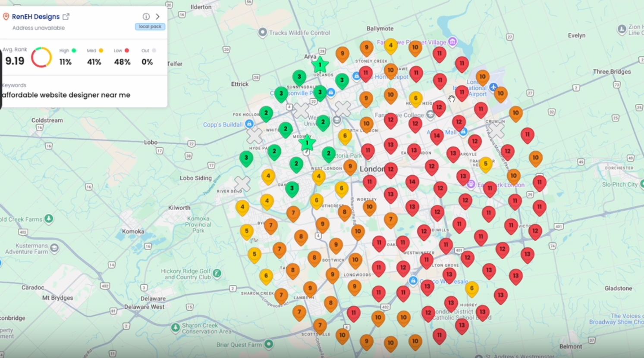Screen dimensions: 644x358
Task: Click the gray X marker near Crumlin
Action: click(x=496, y=130)
